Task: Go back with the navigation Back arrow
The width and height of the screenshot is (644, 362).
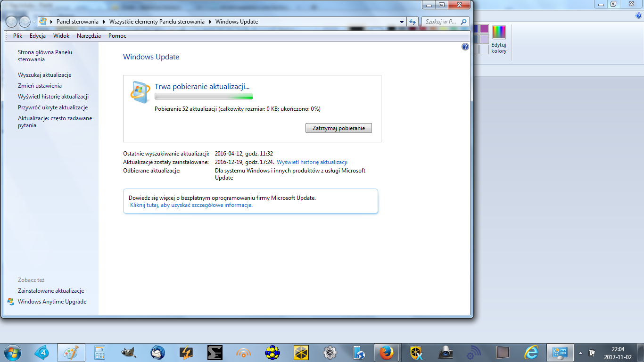Action: click(12, 22)
